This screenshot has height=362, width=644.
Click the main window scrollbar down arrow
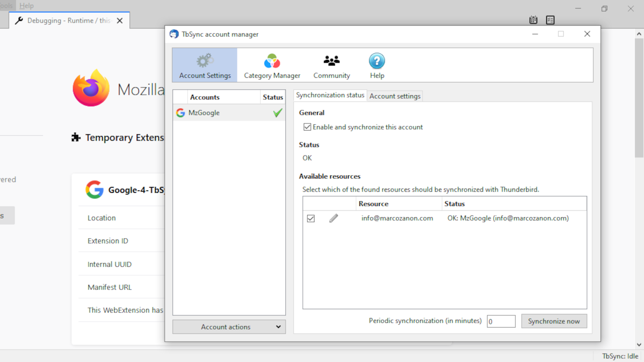640,345
